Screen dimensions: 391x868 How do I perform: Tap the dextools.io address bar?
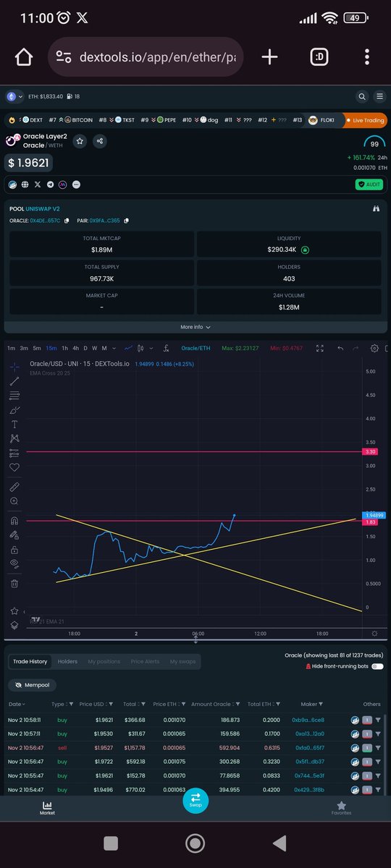[144, 57]
